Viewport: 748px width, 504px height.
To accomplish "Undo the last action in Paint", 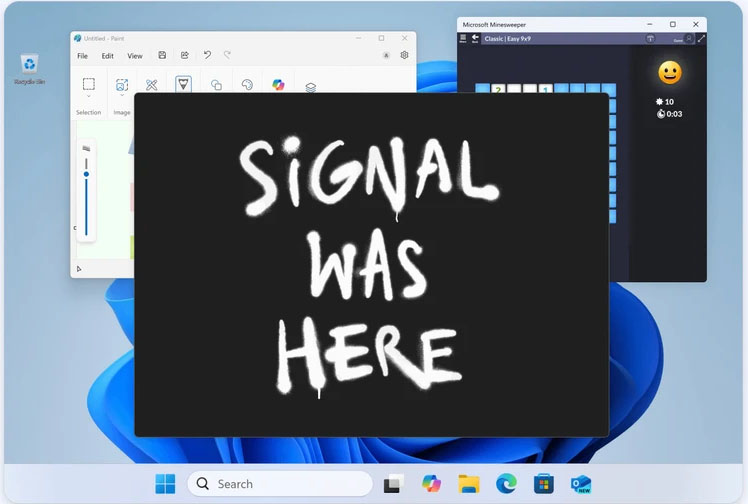I will pos(207,56).
